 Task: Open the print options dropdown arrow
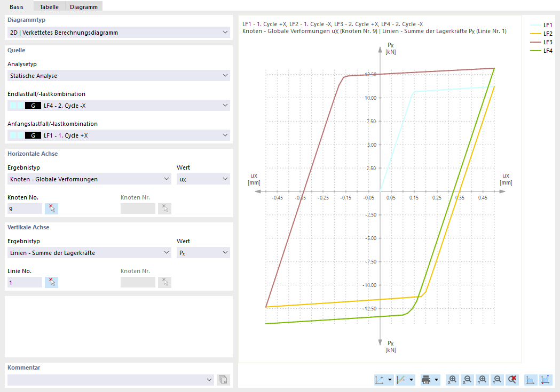coord(436,380)
